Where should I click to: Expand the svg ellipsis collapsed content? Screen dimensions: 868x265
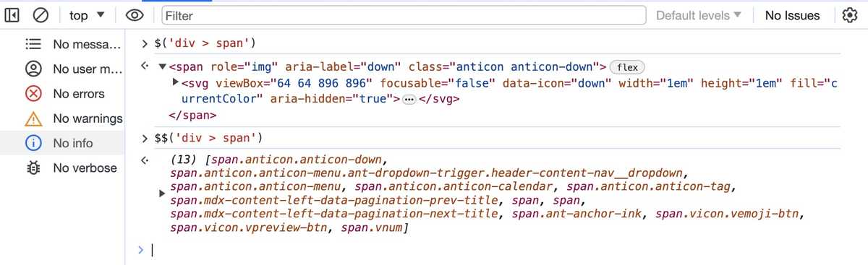(x=409, y=99)
